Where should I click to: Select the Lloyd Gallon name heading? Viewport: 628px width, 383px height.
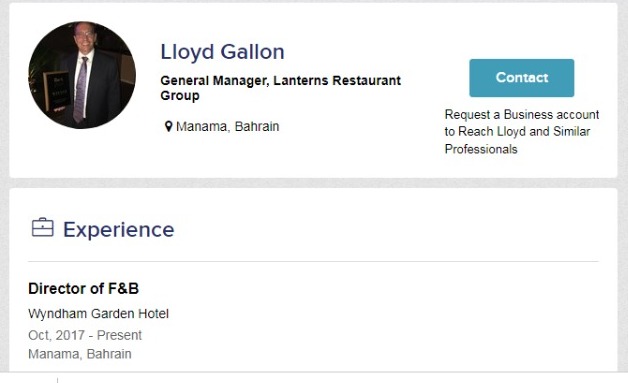click(222, 52)
